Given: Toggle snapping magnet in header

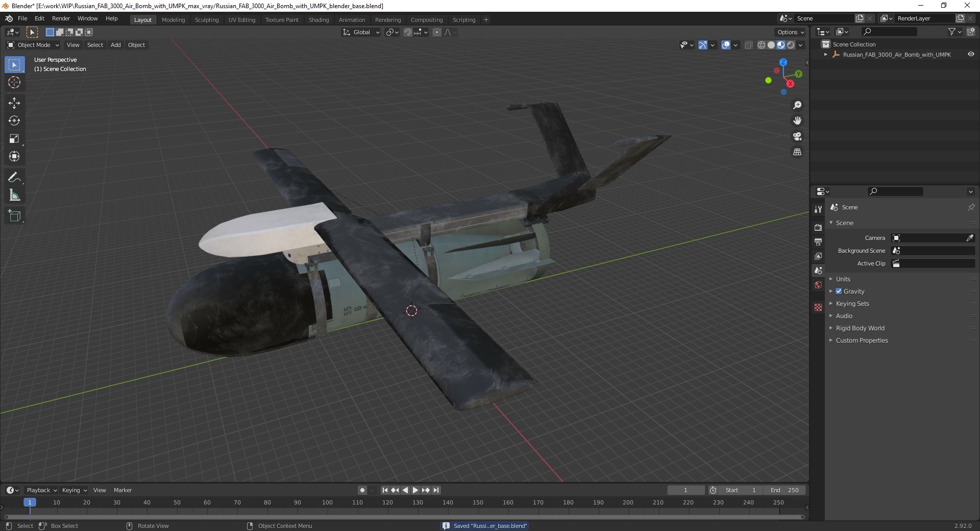Looking at the screenshot, I should [407, 32].
